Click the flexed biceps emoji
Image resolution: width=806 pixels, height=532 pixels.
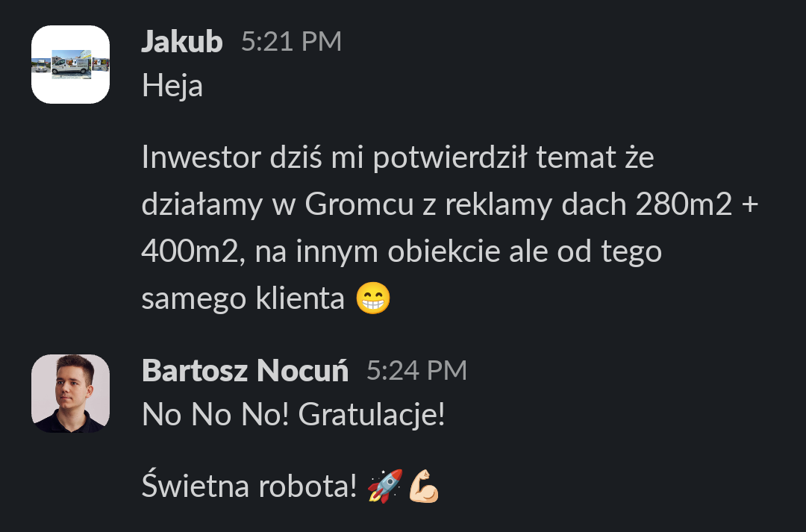point(424,486)
